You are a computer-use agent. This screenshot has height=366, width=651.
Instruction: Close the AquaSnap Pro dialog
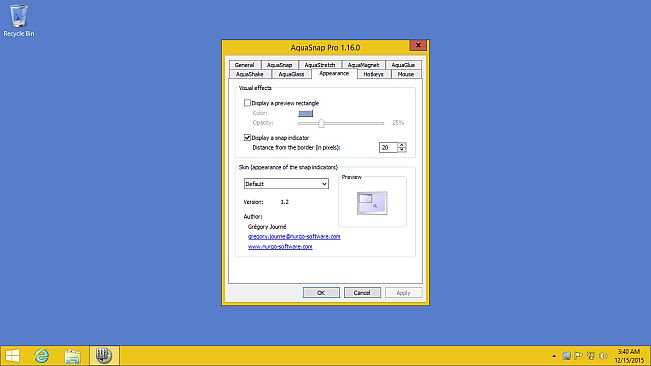(x=418, y=45)
